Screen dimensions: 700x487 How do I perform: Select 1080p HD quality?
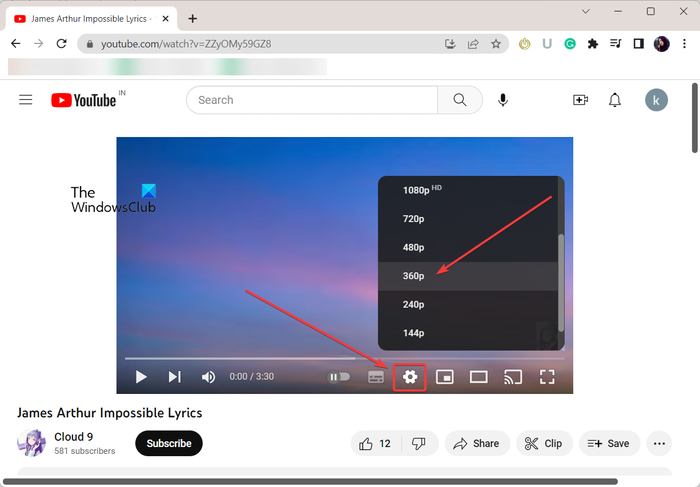click(468, 190)
